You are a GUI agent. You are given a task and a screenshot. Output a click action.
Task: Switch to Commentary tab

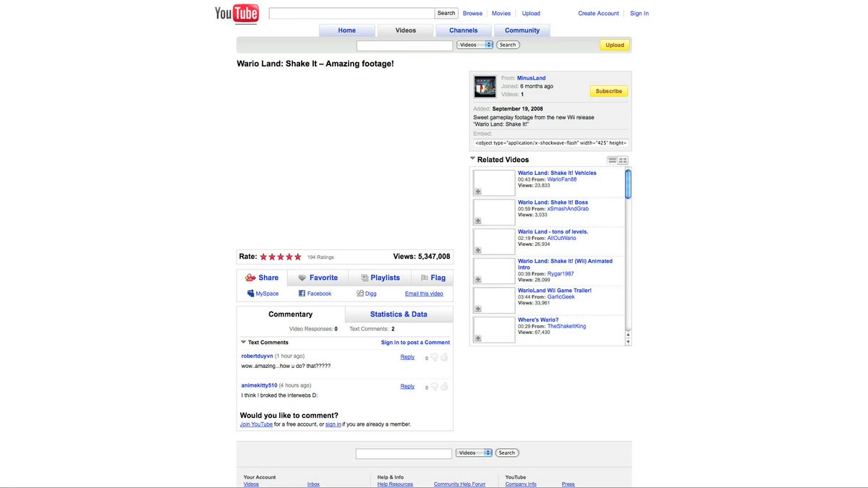click(x=291, y=314)
